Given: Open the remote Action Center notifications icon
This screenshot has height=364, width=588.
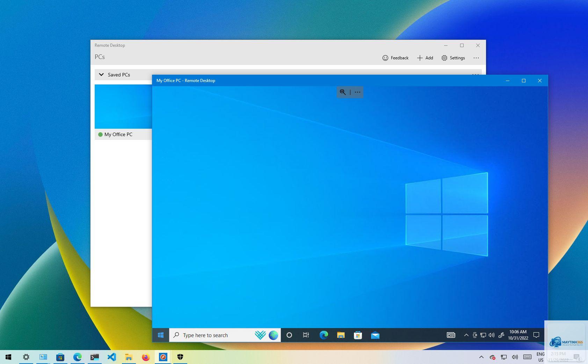Looking at the screenshot, I should [x=536, y=335].
